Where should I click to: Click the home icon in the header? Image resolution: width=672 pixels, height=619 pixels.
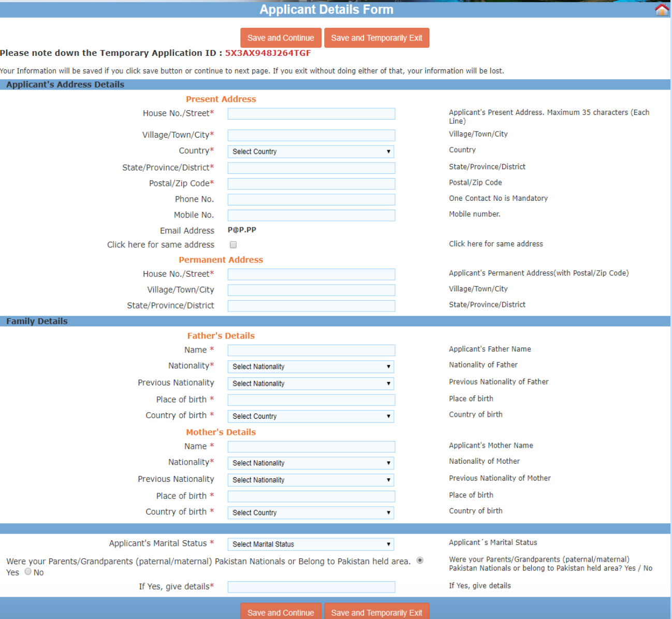tap(661, 9)
